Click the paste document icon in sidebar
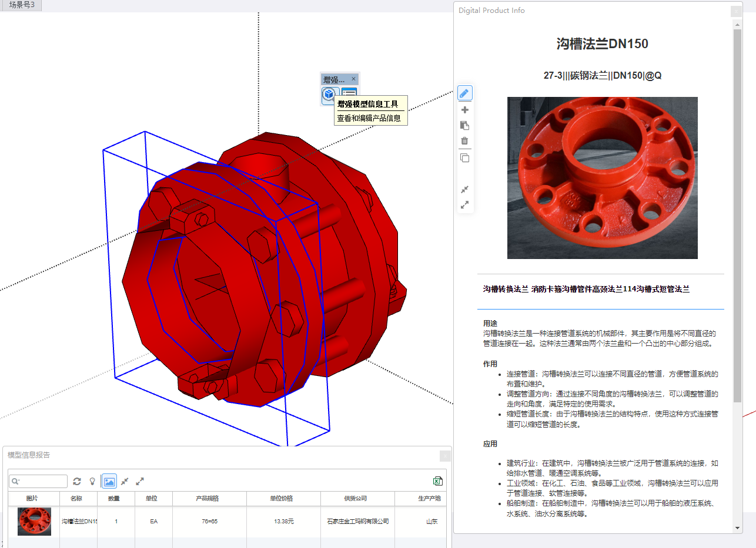This screenshot has height=548, width=756. pyautogui.click(x=464, y=125)
